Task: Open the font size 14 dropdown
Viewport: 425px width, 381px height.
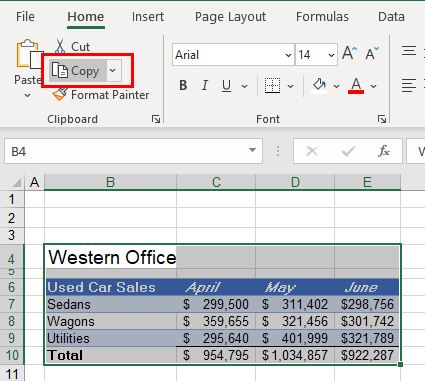Action: pyautogui.click(x=331, y=55)
